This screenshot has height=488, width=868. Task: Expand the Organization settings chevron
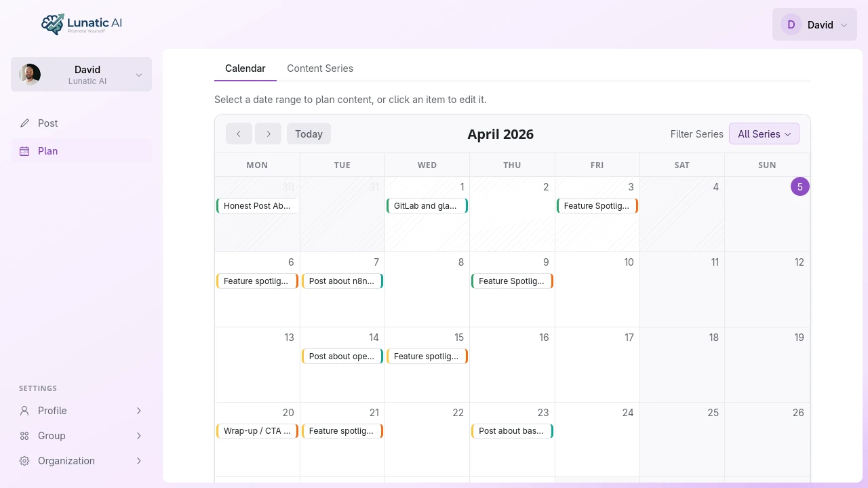click(x=139, y=461)
